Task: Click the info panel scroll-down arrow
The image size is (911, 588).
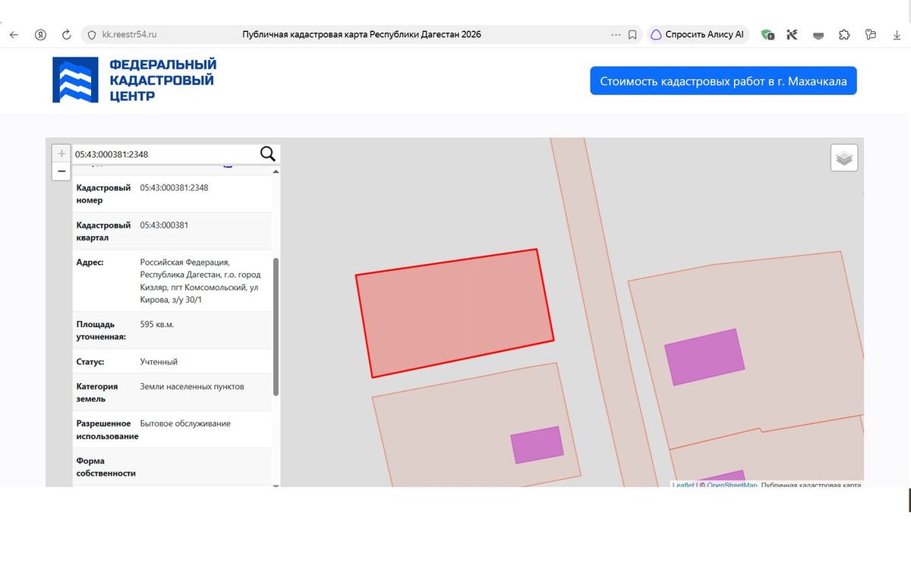Action: pyautogui.click(x=276, y=486)
